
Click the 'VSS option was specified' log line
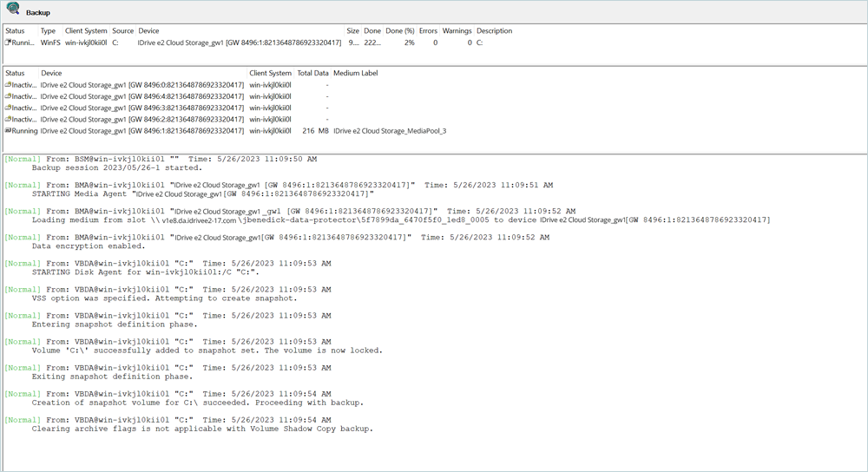pyautogui.click(x=164, y=298)
